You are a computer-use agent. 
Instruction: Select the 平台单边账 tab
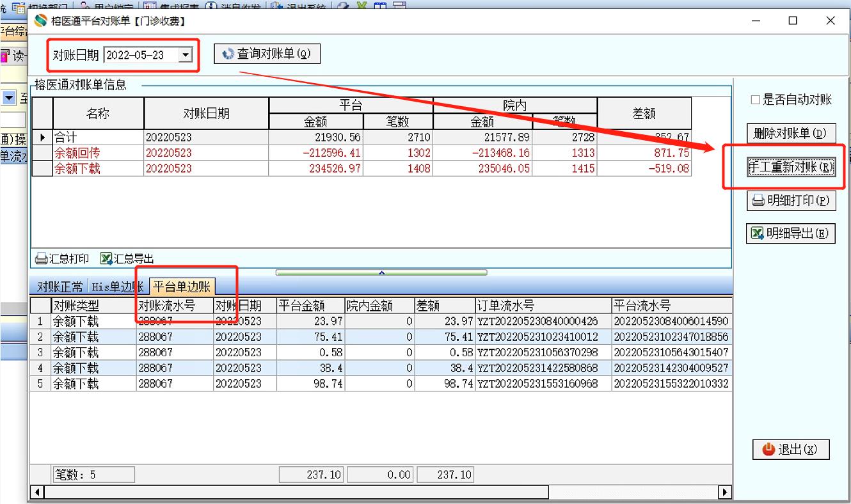tap(182, 286)
